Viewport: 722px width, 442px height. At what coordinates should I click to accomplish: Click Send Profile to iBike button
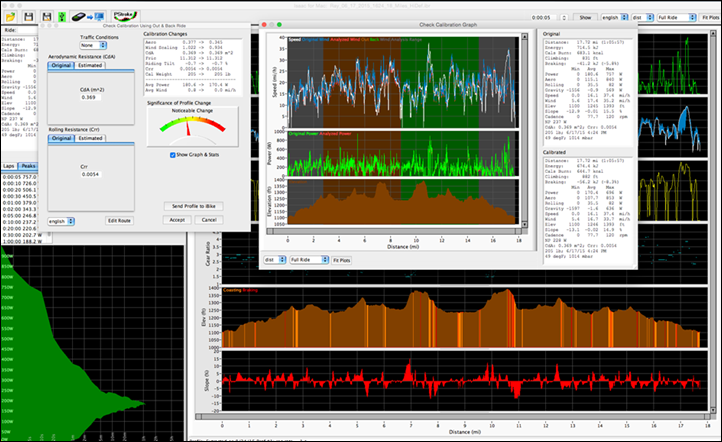coord(193,206)
